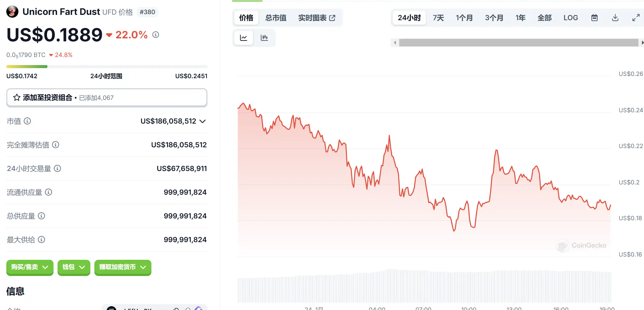Viewport: 644px width, 310px height.
Task: Click the info icon next to 市值
Action: click(x=27, y=121)
